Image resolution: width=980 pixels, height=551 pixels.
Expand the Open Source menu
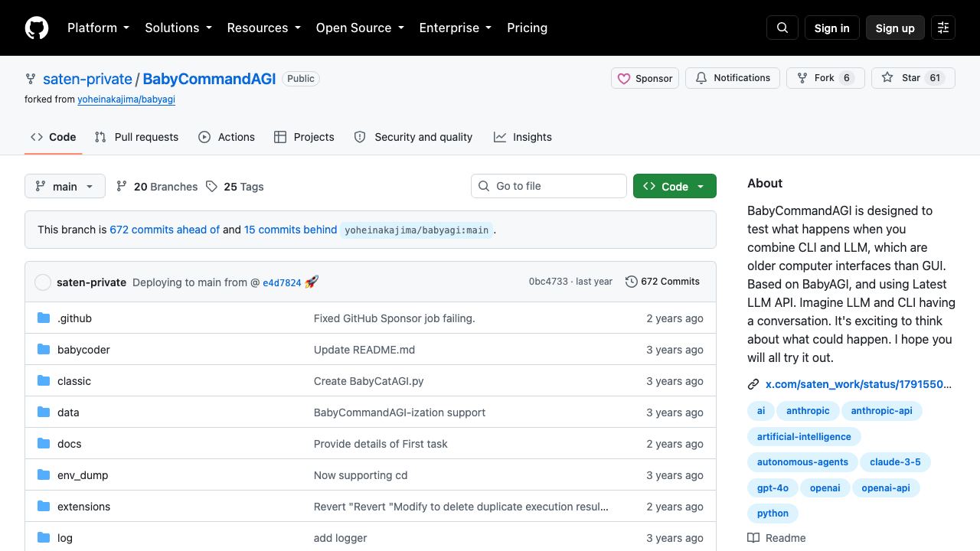(360, 28)
